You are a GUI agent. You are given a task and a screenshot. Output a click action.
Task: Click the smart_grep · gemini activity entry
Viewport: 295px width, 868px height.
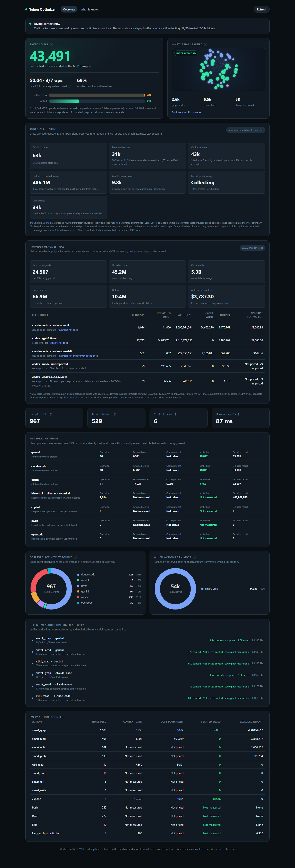[x=147, y=640]
